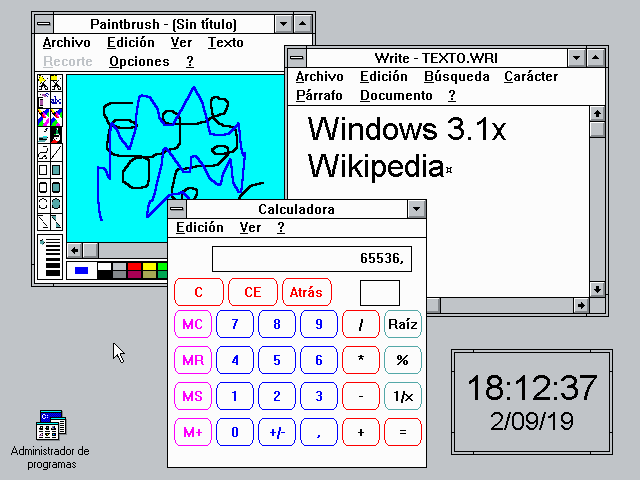Click the calculator equals button

[402, 432]
